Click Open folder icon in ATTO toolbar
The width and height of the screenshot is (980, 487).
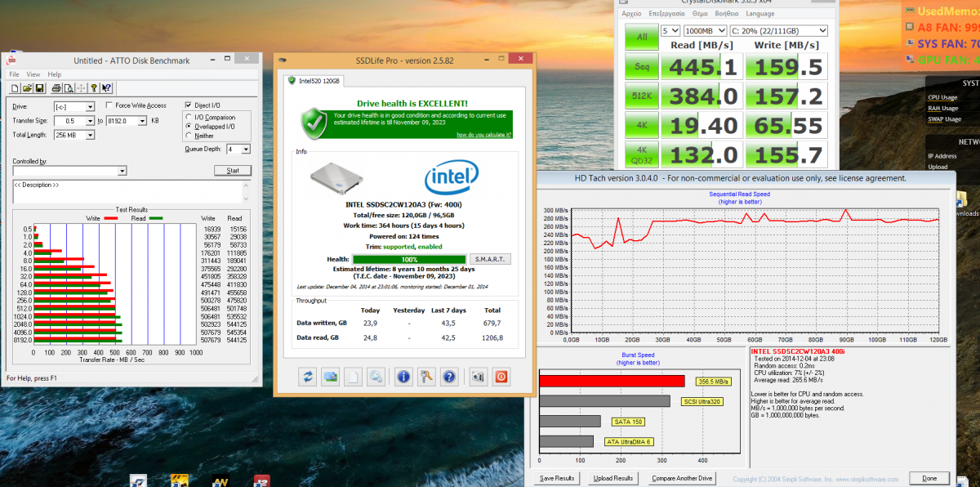pyautogui.click(x=28, y=88)
